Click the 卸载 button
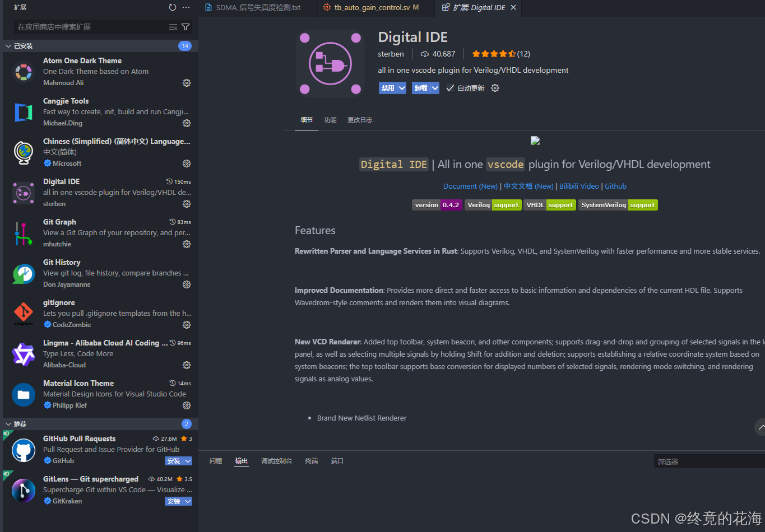This screenshot has height=532, width=765. click(421, 88)
